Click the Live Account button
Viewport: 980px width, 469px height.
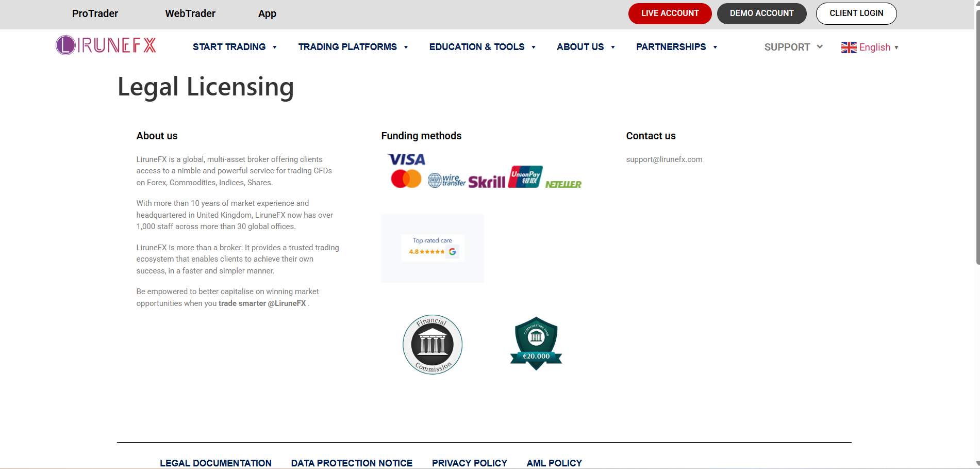click(670, 13)
